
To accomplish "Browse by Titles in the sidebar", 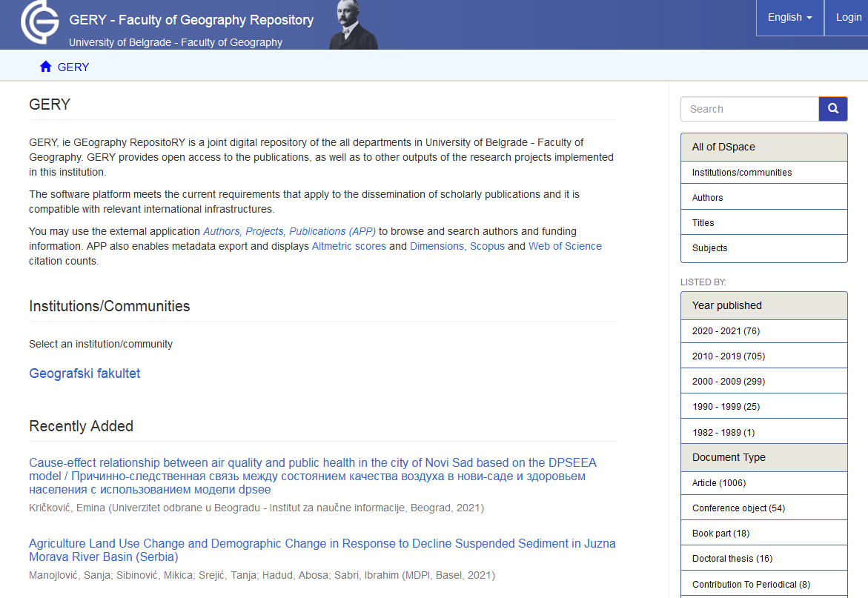I will (x=703, y=223).
